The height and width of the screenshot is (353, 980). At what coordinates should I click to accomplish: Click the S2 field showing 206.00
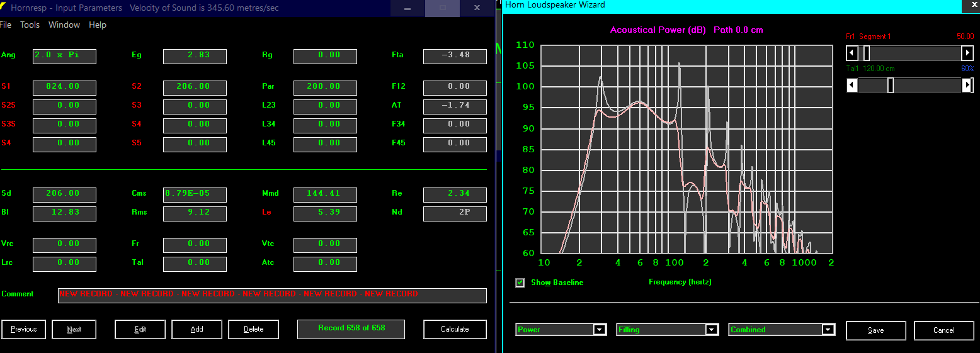(x=195, y=87)
